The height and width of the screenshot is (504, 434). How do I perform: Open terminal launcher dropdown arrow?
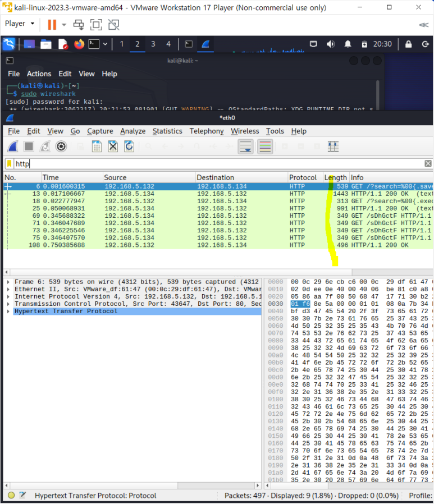(105, 44)
